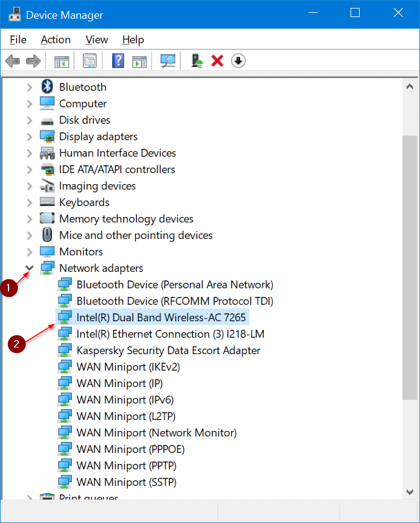Click the Display adapters icon
The image size is (420, 523).
point(47,137)
